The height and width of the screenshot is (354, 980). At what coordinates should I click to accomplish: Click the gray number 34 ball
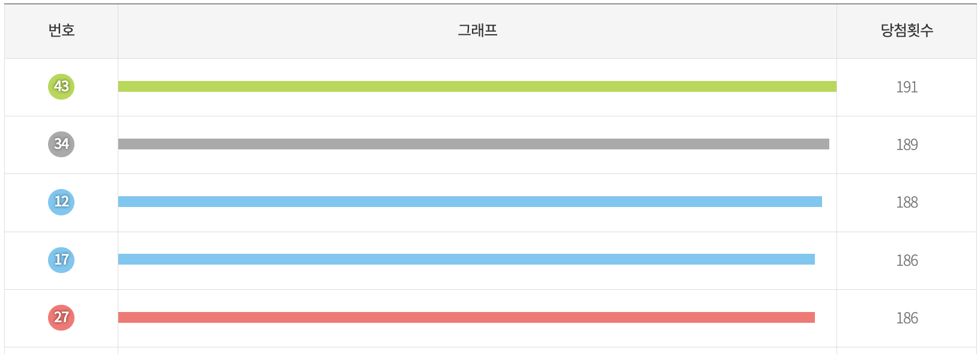coord(61,144)
